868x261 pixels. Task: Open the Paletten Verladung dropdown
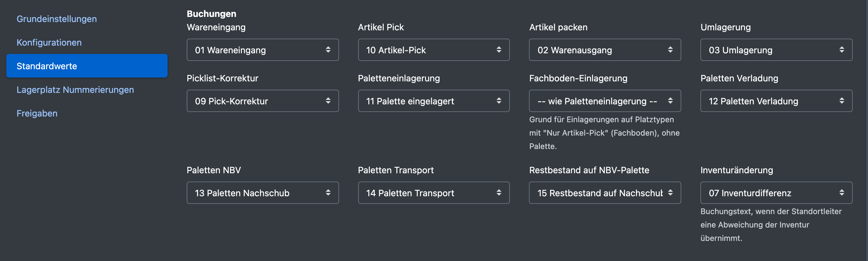click(776, 101)
